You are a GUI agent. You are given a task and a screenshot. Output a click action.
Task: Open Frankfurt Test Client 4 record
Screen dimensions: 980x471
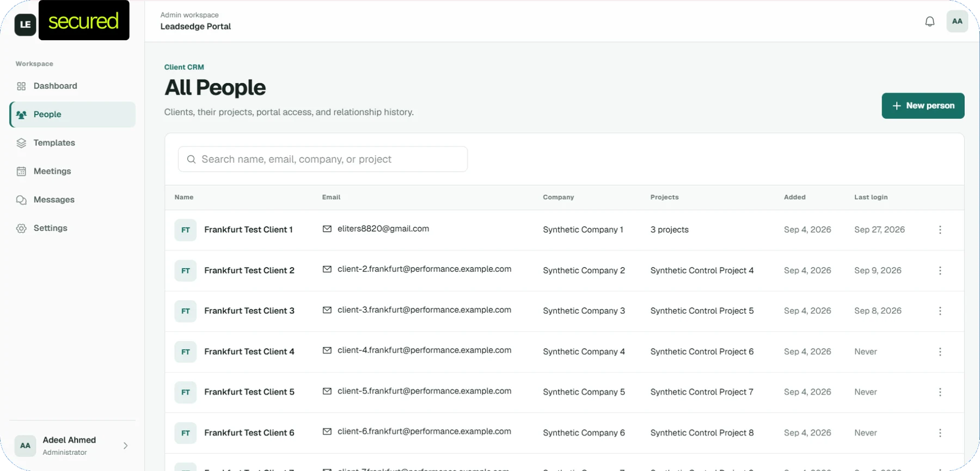tap(249, 352)
